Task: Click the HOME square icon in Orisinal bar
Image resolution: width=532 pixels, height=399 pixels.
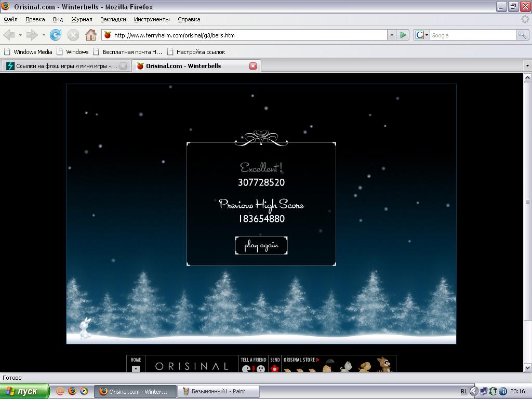Action: click(136, 368)
